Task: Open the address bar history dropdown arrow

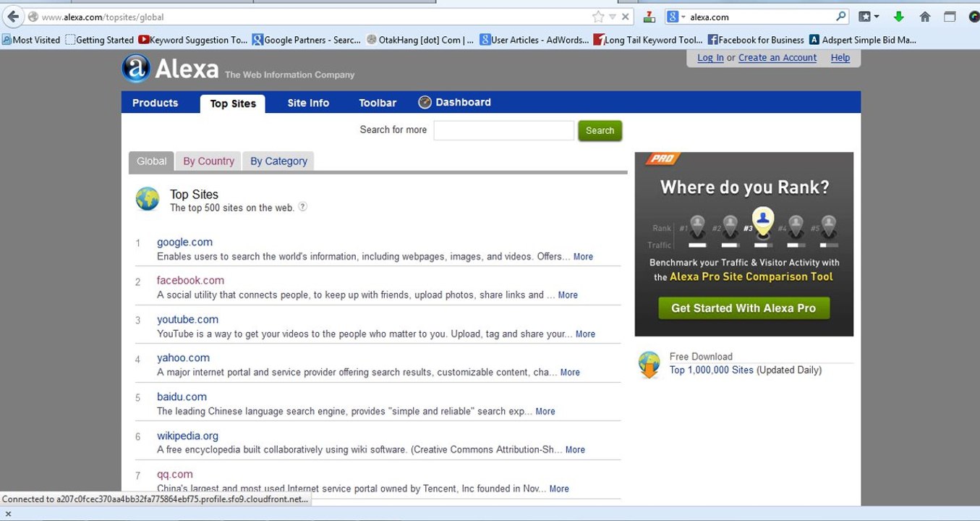Action: tap(613, 17)
